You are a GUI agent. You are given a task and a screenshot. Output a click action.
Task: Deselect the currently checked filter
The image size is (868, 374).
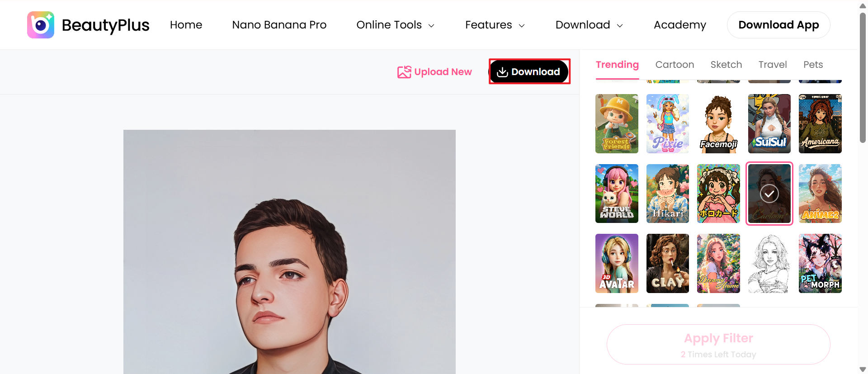(x=769, y=194)
